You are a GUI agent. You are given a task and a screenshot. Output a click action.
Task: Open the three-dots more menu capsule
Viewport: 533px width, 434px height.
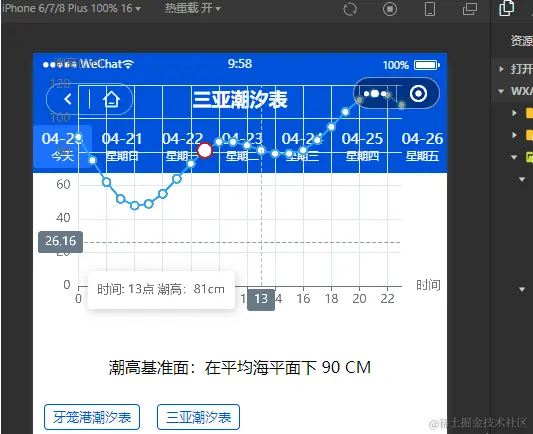coord(375,93)
